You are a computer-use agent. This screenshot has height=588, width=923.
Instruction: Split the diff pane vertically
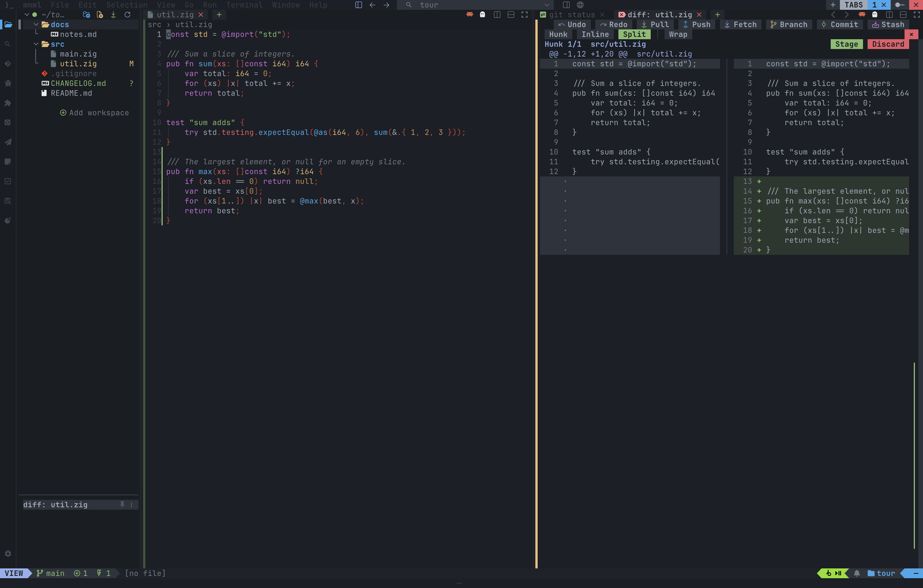pyautogui.click(x=890, y=14)
